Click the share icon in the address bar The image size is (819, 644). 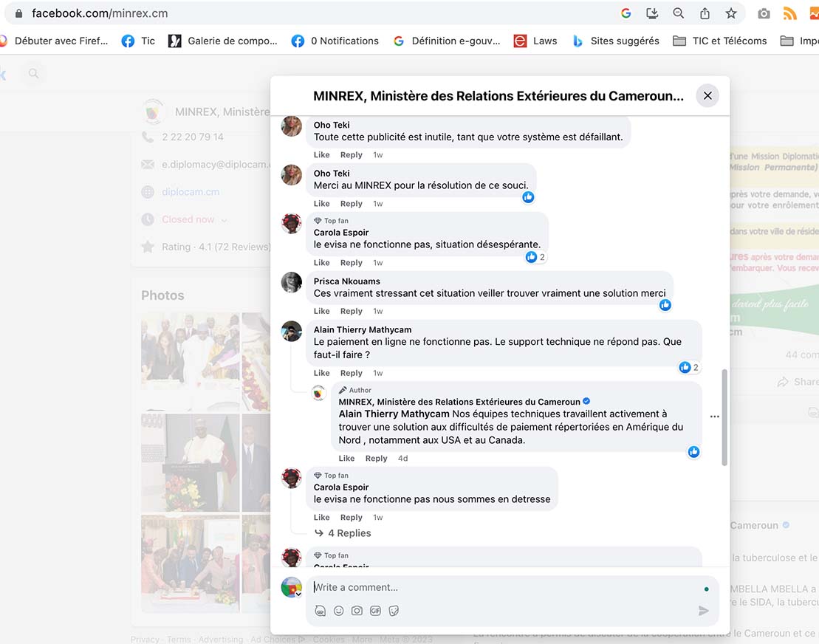705,13
